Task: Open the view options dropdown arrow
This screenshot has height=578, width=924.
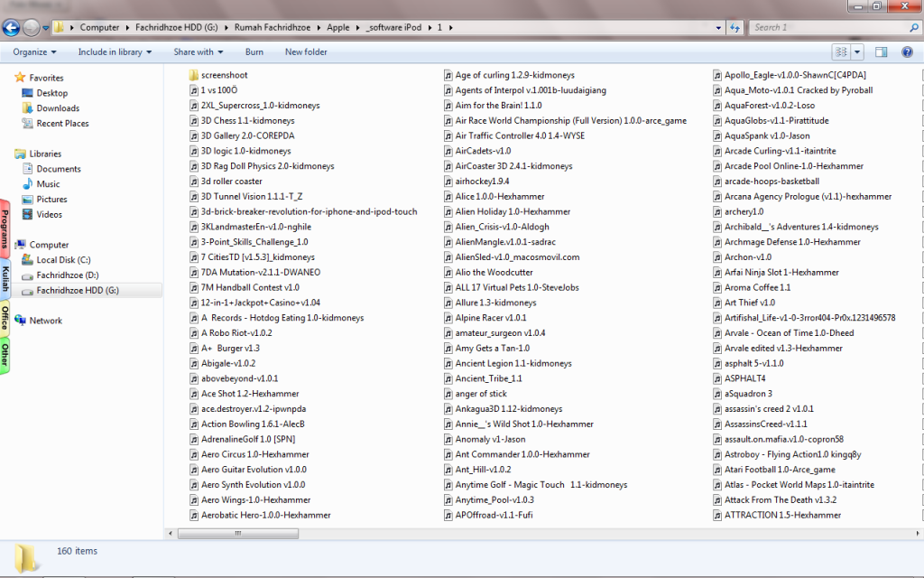Action: point(857,51)
